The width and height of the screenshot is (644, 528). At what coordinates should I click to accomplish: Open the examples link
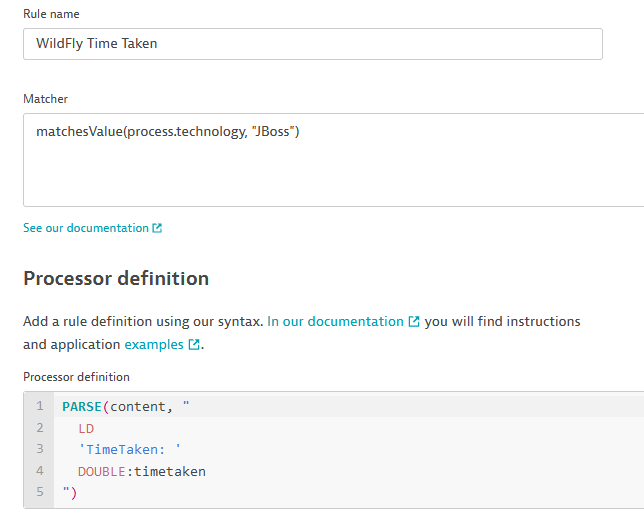coord(154,344)
